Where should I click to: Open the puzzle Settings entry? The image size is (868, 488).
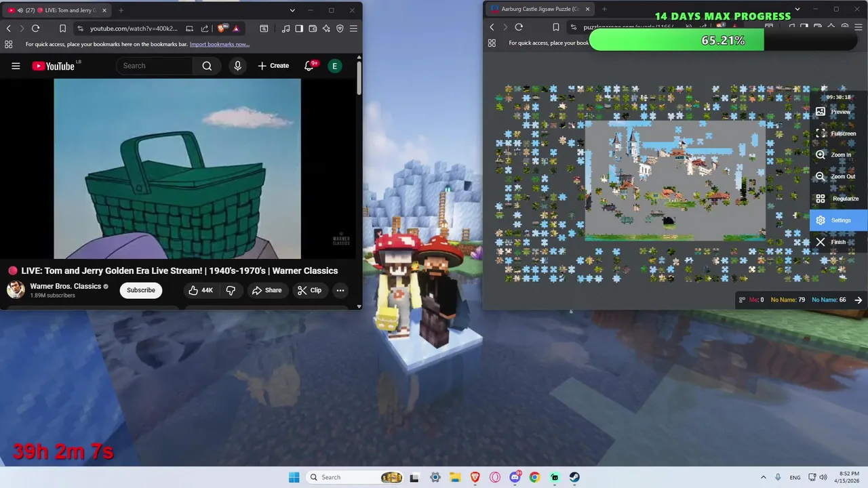838,220
